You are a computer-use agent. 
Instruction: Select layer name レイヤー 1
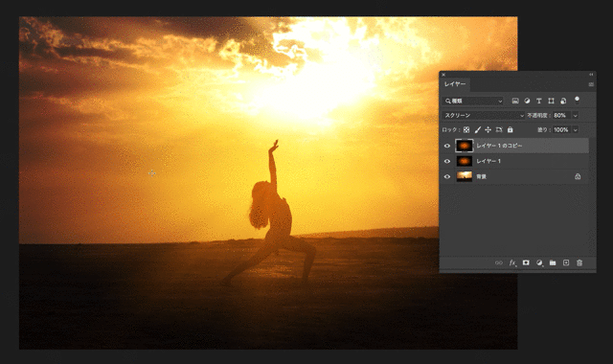488,161
